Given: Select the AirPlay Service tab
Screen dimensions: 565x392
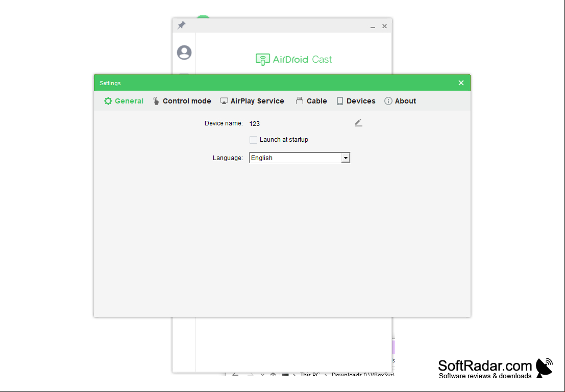Looking at the screenshot, I should point(252,101).
